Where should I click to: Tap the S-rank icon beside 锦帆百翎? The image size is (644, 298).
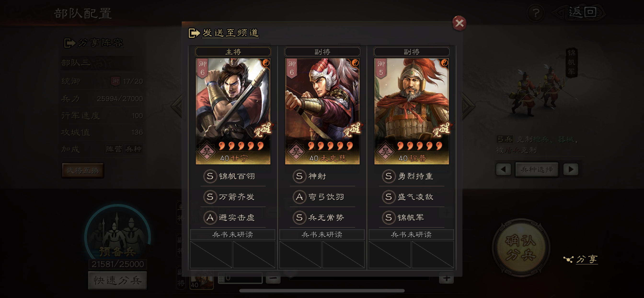point(210,176)
